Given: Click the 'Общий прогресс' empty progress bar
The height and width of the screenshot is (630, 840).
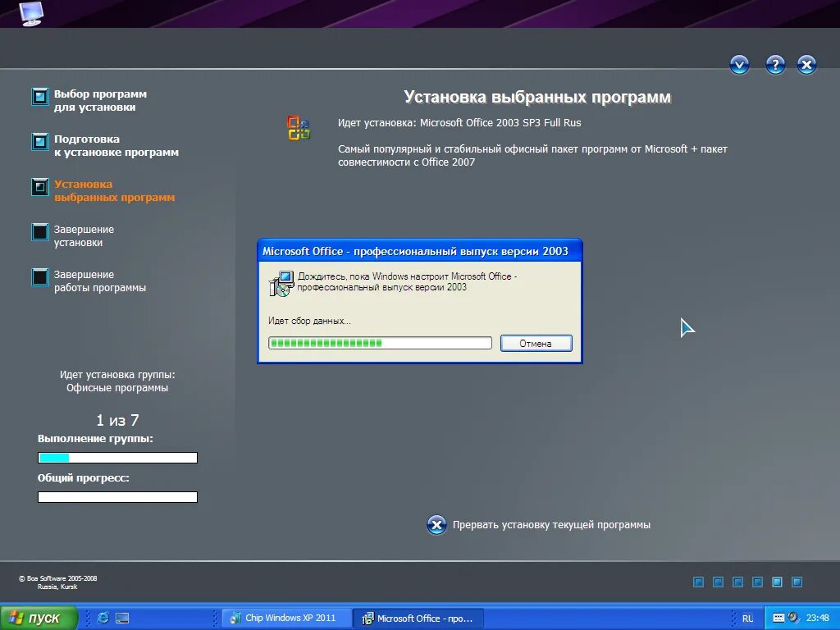Looking at the screenshot, I should point(117,497).
